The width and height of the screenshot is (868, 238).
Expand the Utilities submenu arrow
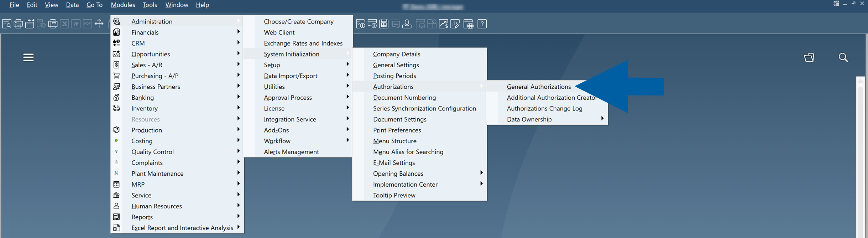coord(347,86)
